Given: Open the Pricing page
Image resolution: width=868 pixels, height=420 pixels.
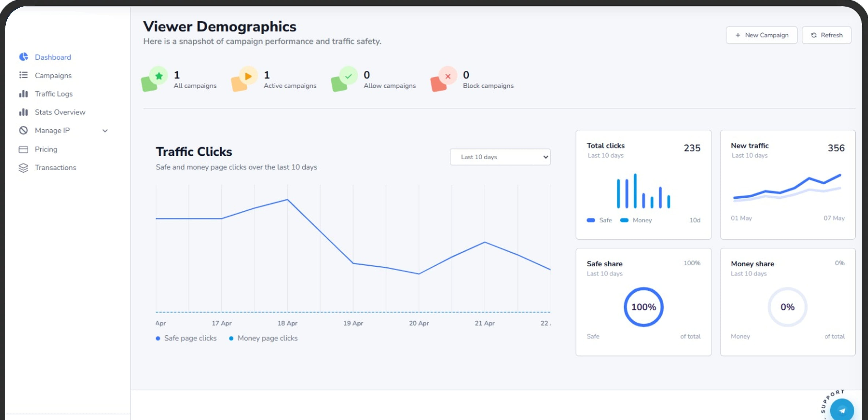Looking at the screenshot, I should click(46, 149).
